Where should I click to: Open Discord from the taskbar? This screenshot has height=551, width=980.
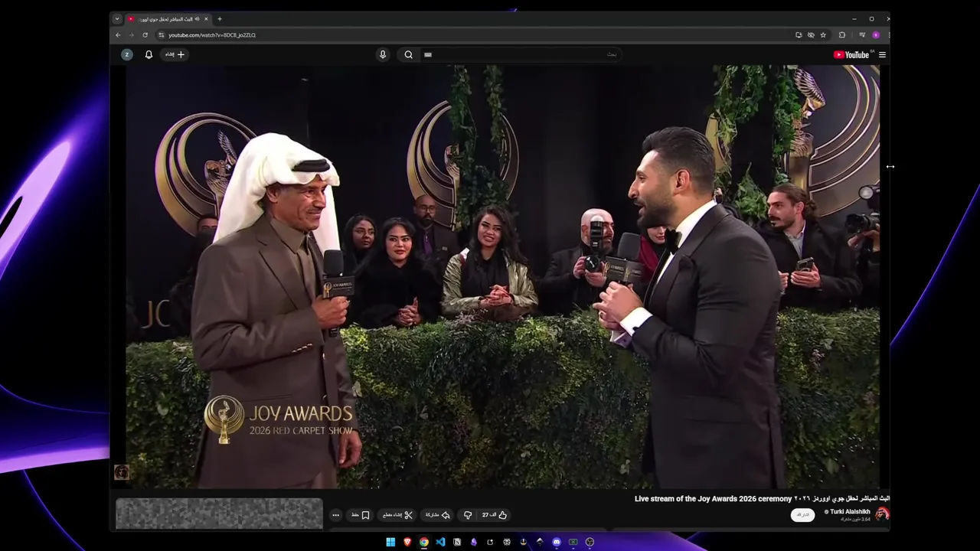click(557, 542)
